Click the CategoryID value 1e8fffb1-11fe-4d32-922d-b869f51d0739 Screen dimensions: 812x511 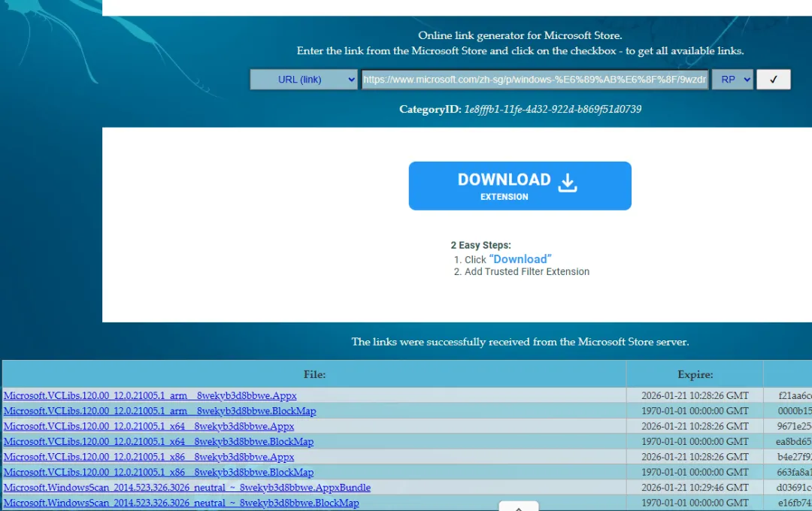(553, 109)
